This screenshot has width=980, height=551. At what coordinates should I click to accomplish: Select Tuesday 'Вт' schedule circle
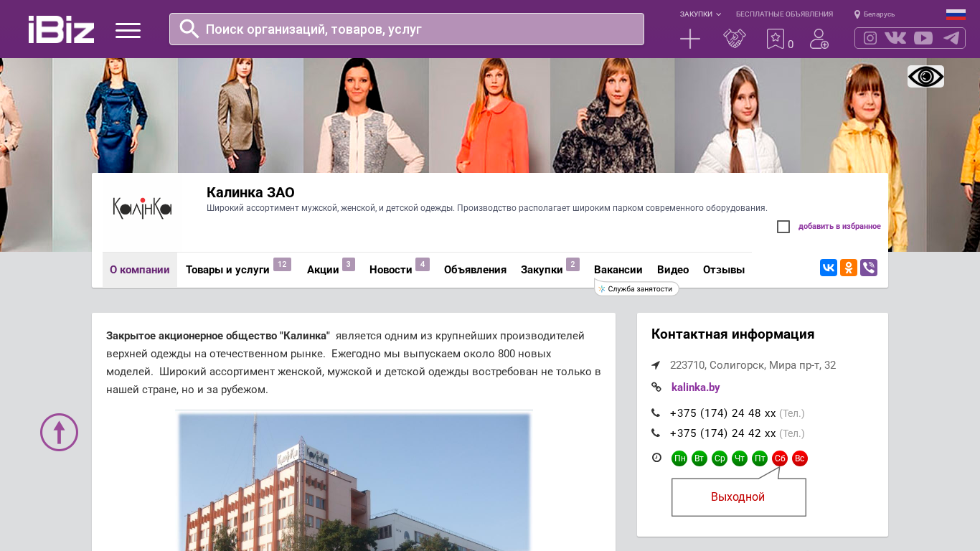699,458
